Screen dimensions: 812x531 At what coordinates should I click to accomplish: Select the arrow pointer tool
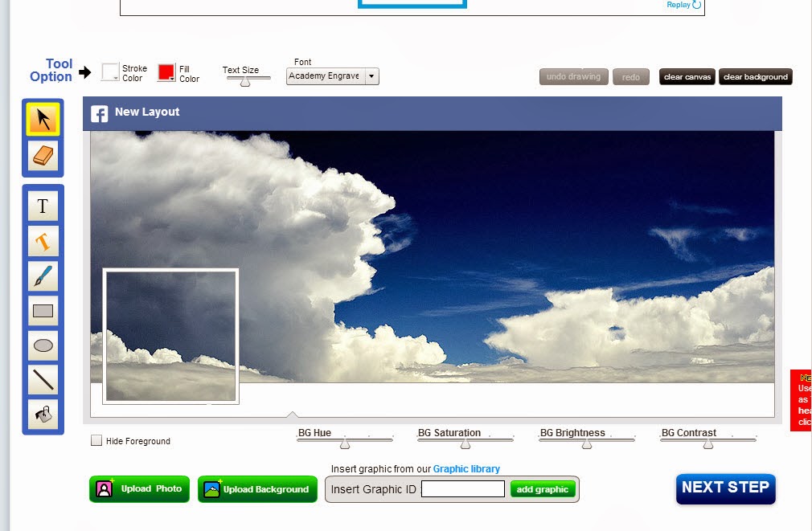pos(43,119)
